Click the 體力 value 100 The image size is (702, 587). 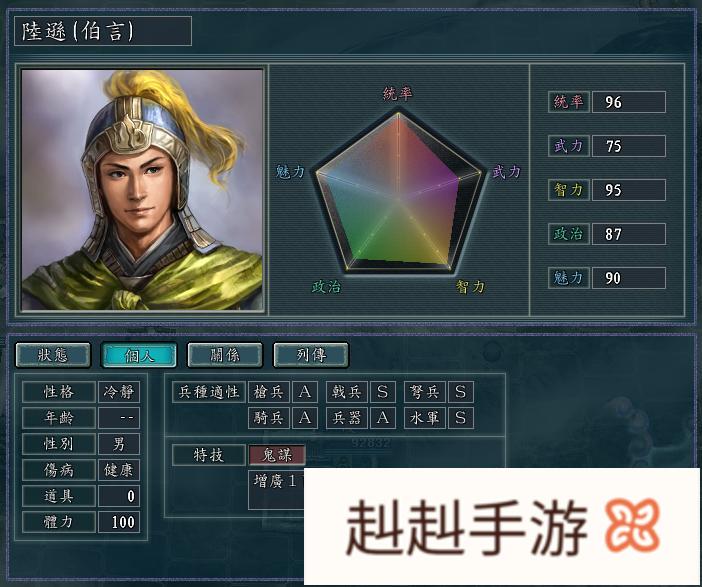(x=119, y=522)
